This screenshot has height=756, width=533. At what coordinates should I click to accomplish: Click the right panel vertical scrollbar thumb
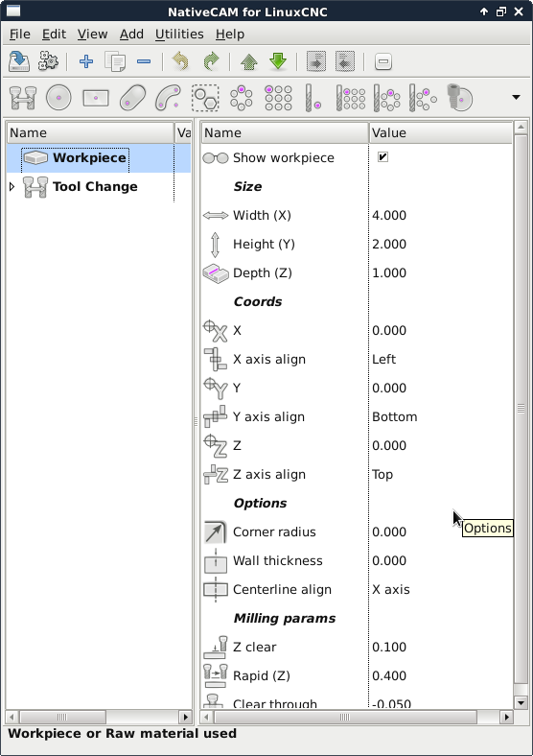point(521,409)
